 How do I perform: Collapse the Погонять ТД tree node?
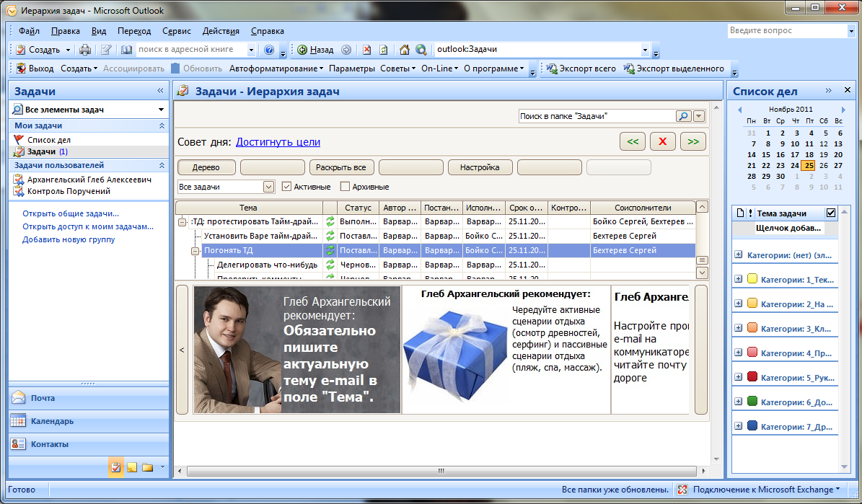click(x=195, y=251)
